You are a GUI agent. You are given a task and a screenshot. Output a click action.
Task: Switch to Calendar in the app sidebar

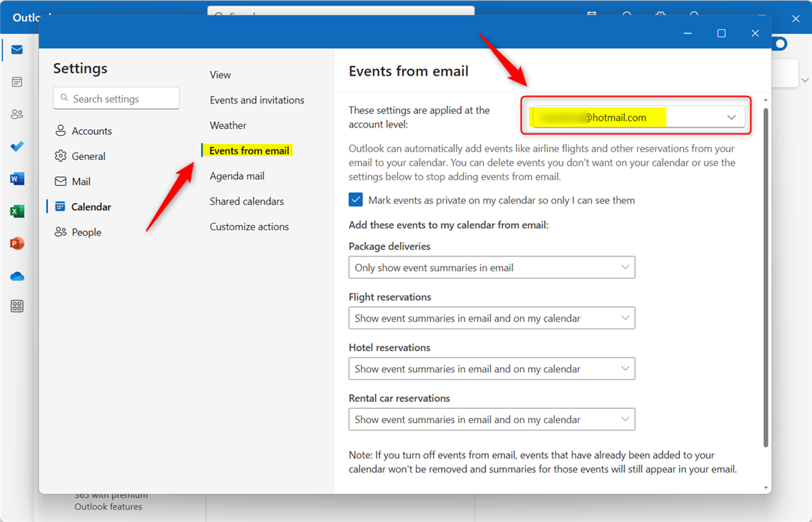click(x=17, y=82)
